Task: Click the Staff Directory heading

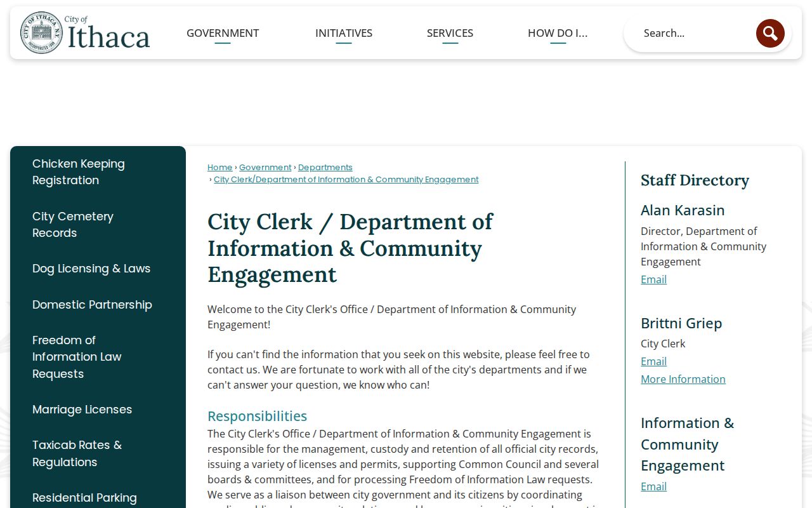Action: pos(695,180)
